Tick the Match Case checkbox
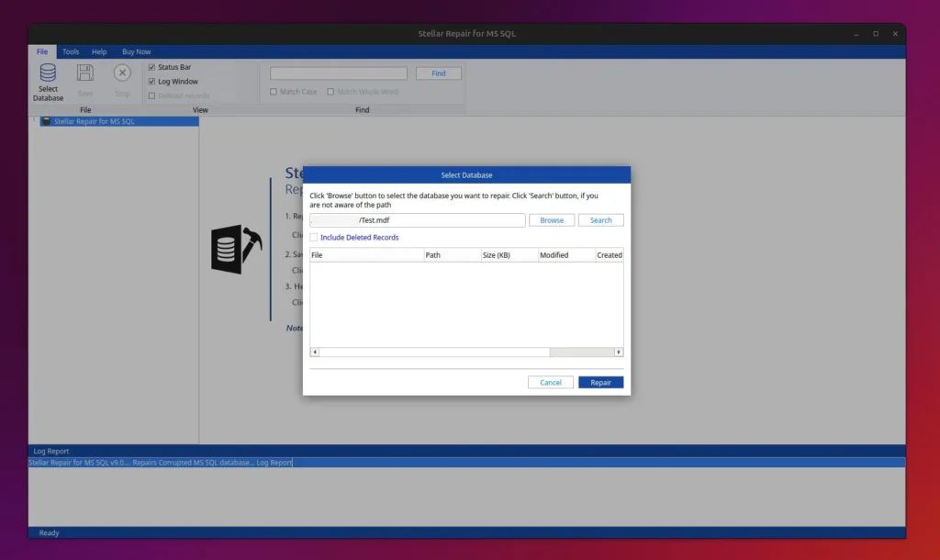 [274, 92]
